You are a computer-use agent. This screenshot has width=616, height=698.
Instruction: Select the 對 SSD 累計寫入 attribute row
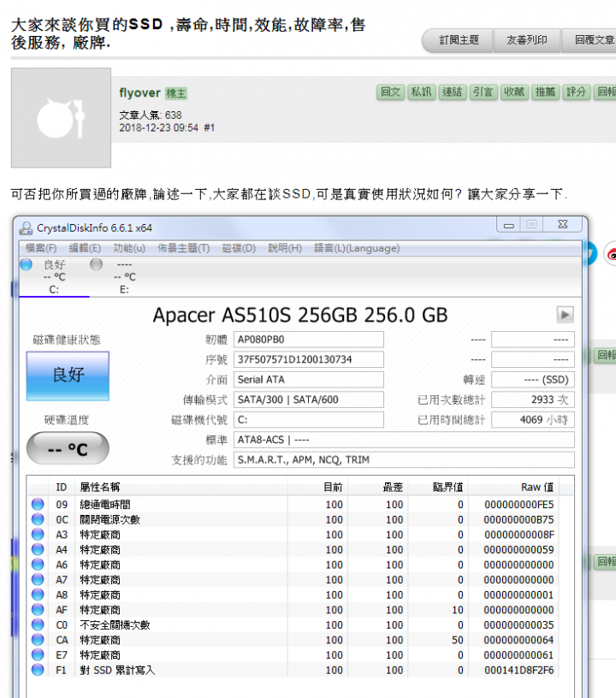(x=293, y=670)
